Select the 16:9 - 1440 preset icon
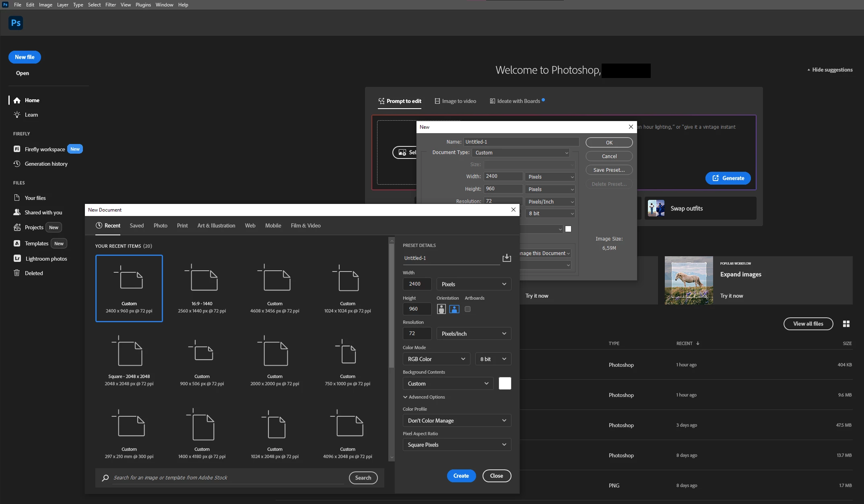The width and height of the screenshot is (864, 504). coord(202,278)
